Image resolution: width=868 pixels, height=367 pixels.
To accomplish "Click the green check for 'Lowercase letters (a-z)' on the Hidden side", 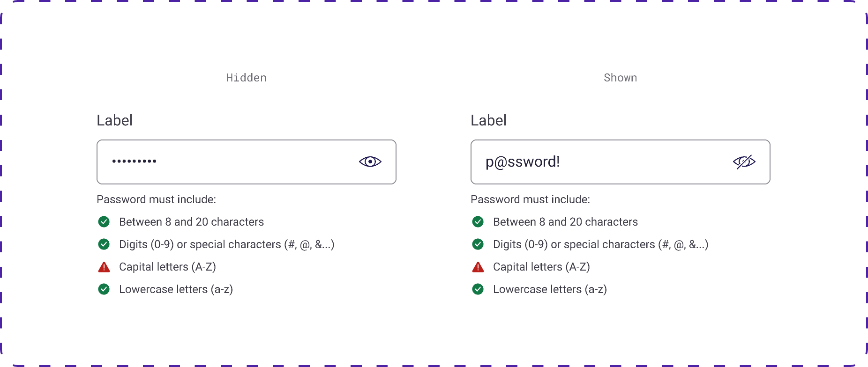I will point(104,289).
